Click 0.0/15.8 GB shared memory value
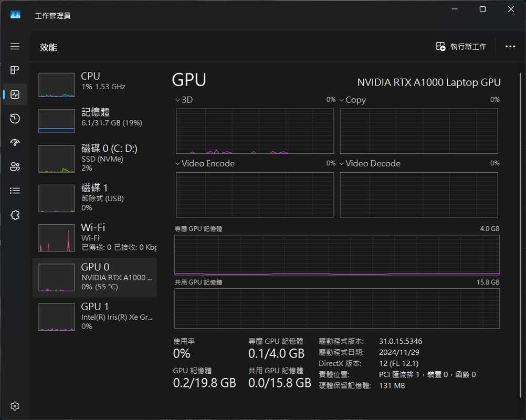Viewport: 526px width, 420px height. [x=280, y=383]
